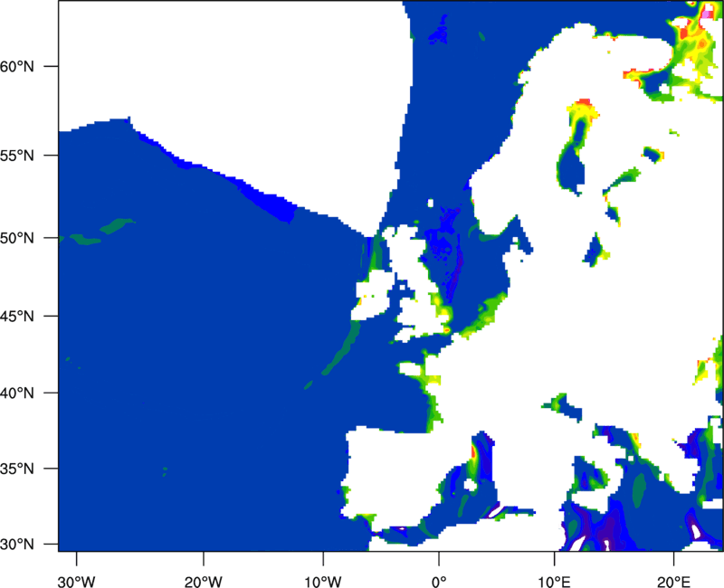
Task: Click the 35°N latitude label
Action: point(17,469)
